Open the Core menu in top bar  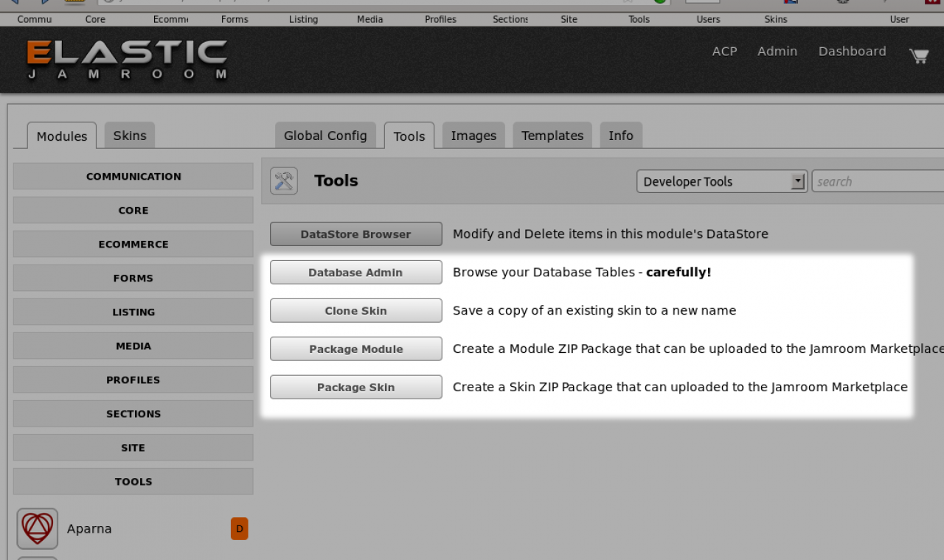95,19
